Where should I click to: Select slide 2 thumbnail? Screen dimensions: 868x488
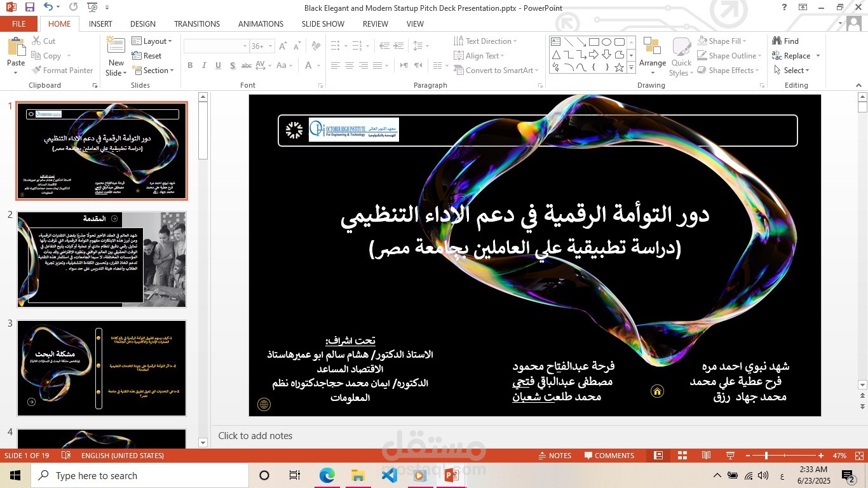pyautogui.click(x=102, y=259)
